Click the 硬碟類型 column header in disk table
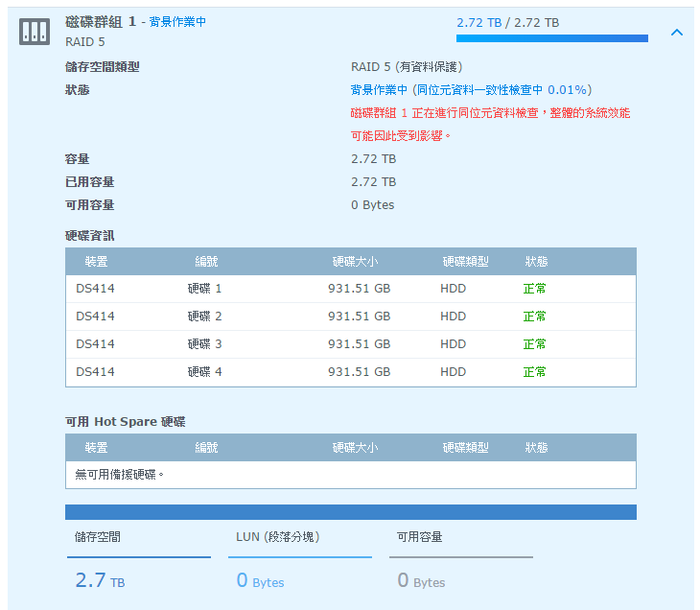 click(x=465, y=261)
